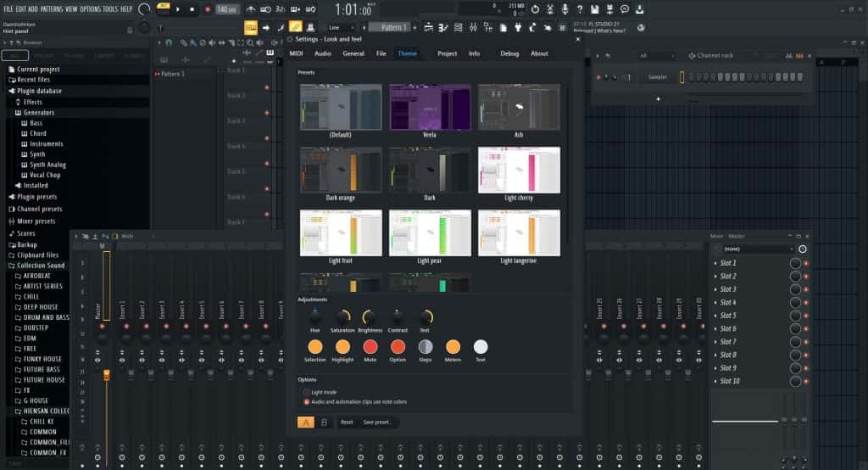Open the Mixer view icon

[x=473, y=28]
